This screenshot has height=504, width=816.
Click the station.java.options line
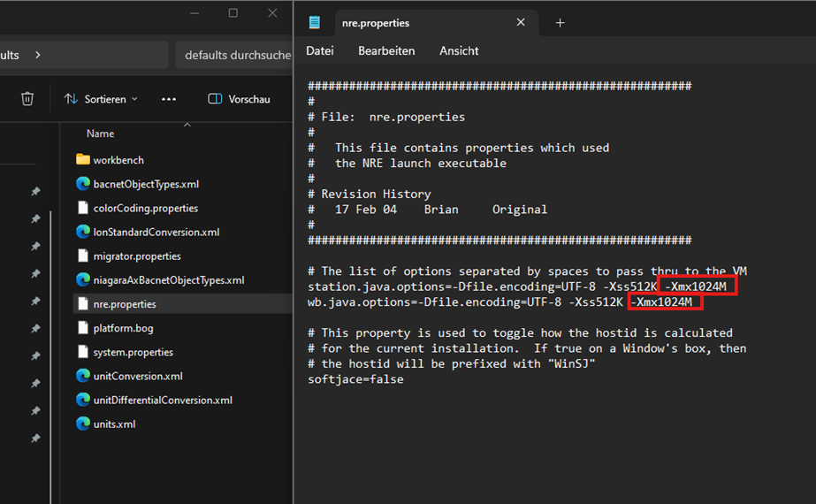point(516,286)
